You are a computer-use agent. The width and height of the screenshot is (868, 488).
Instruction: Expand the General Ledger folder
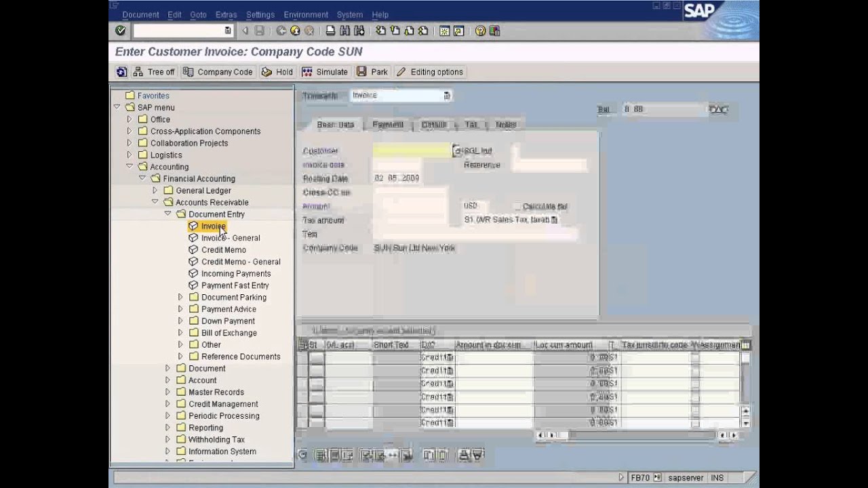[x=155, y=190]
